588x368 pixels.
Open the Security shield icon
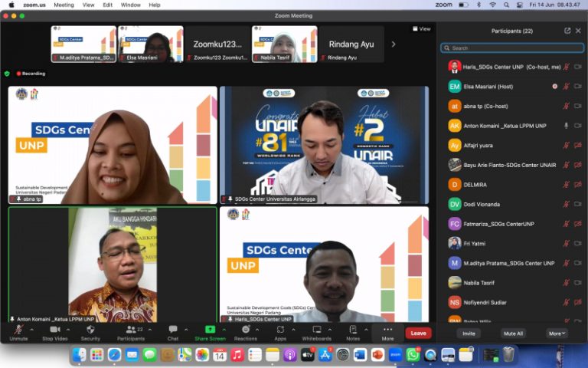[x=90, y=330]
